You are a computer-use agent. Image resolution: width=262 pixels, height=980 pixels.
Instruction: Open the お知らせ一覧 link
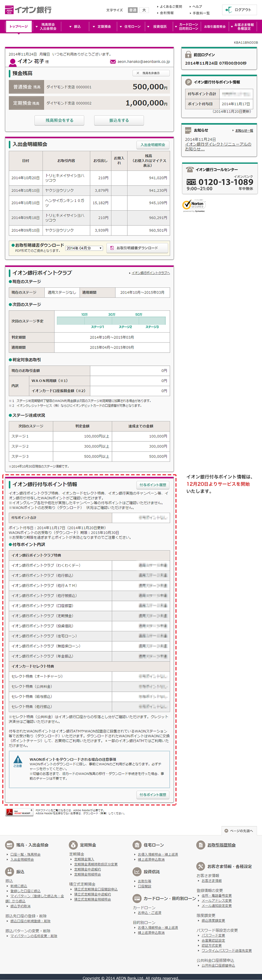tap(244, 131)
